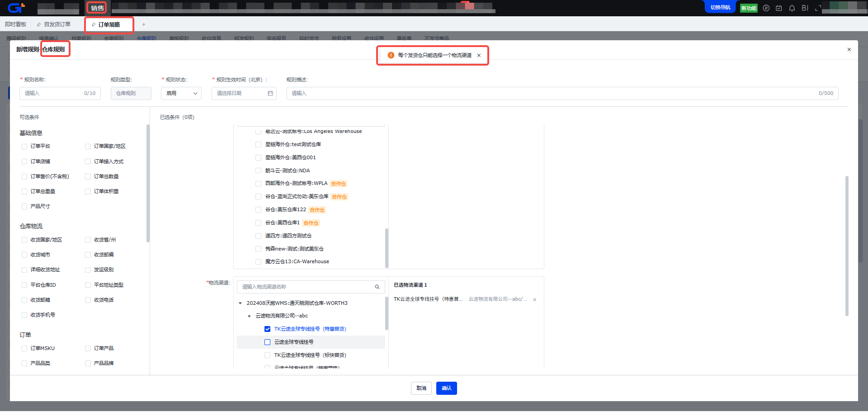The width and height of the screenshot is (868, 412).
Task: Dismiss the orange warning toast message
Action: click(479, 55)
